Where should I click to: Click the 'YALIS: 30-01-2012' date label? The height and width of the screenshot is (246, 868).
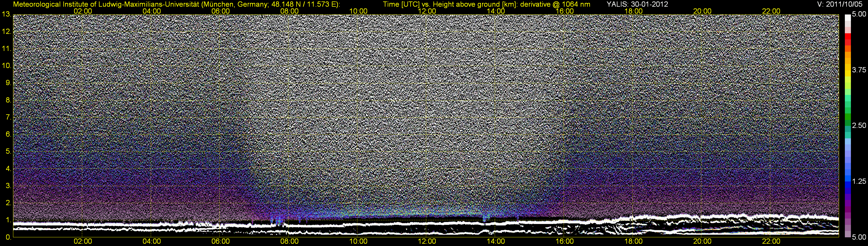pos(637,4)
